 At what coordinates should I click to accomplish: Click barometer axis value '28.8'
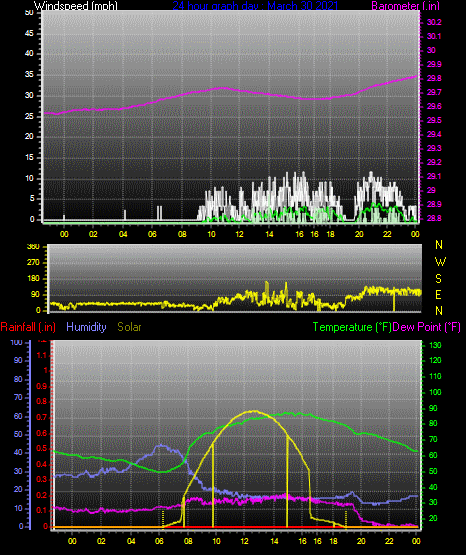click(434, 219)
